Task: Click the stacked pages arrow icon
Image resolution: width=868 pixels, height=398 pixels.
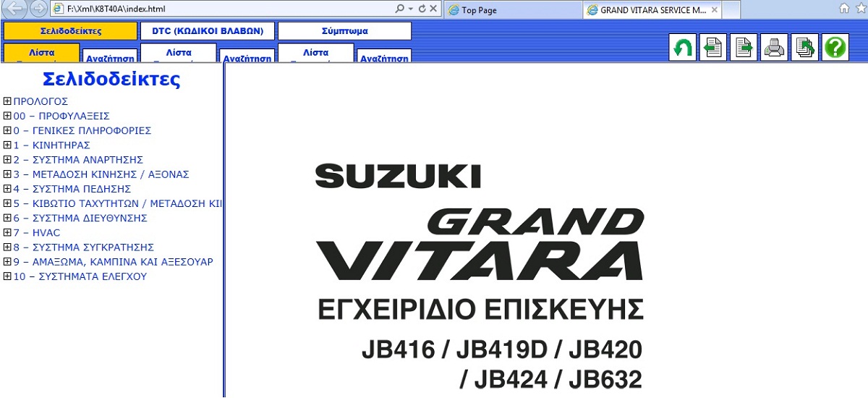Action: [805, 48]
